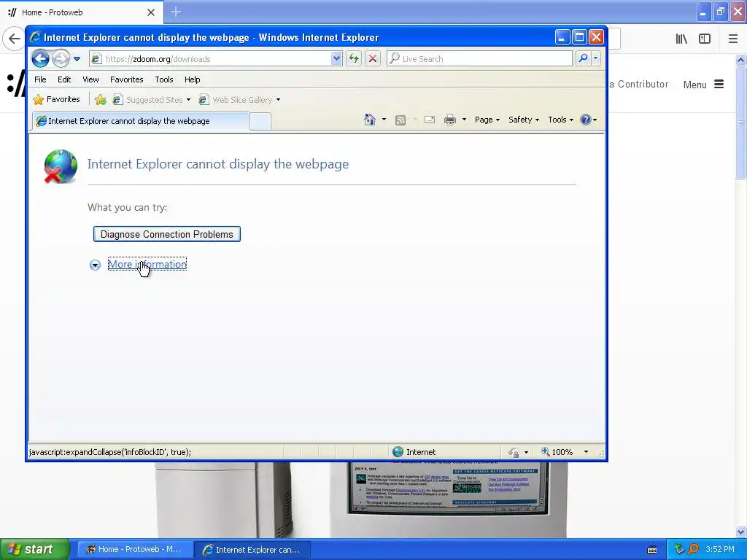
Task: Click the red Stop loading icon
Action: [x=373, y=58]
